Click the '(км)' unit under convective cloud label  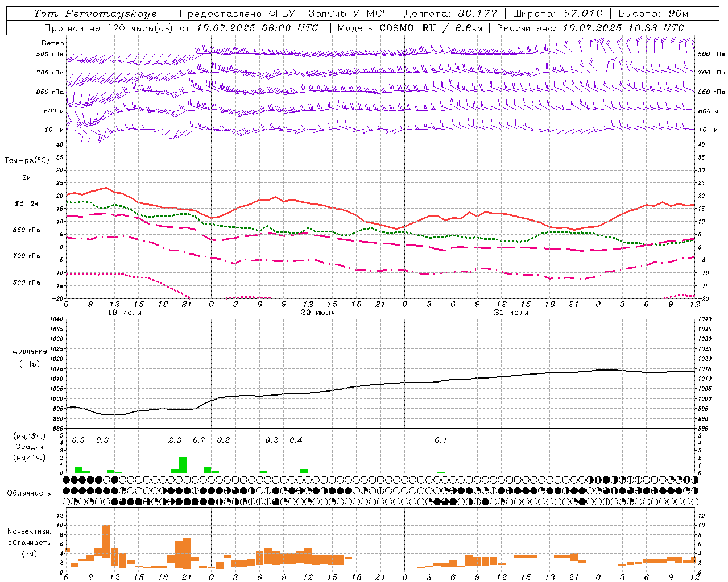click(x=29, y=554)
